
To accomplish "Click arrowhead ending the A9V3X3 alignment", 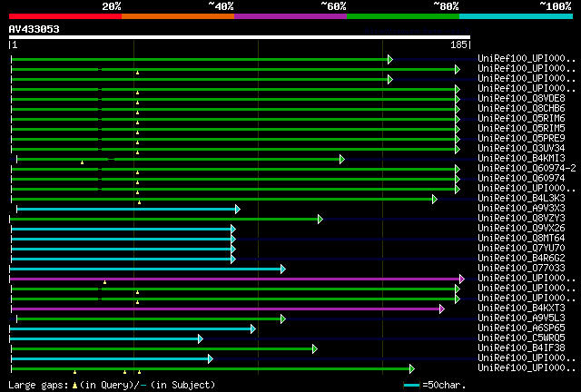I will point(238,210).
